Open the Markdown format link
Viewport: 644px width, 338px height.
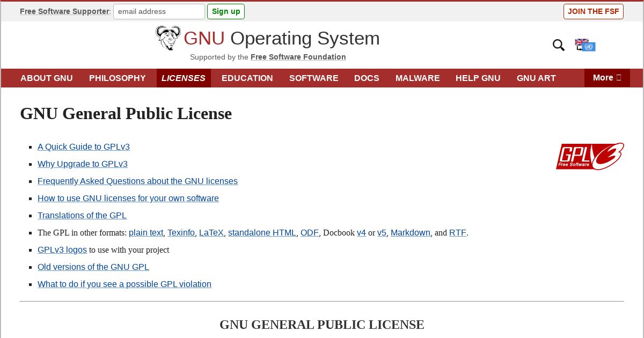click(411, 233)
